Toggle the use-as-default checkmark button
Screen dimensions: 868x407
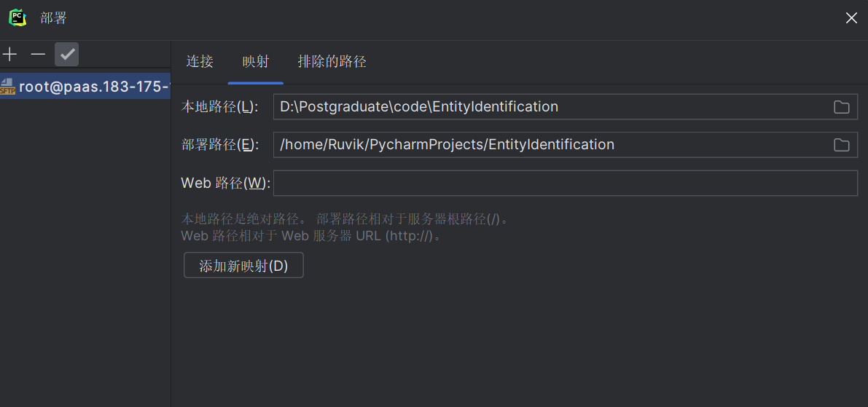coord(66,55)
